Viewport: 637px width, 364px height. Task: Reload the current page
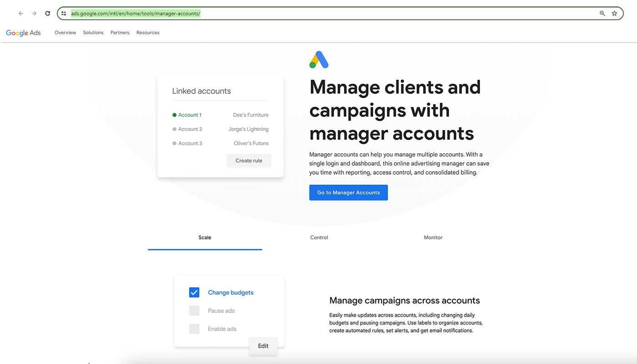[x=47, y=13]
